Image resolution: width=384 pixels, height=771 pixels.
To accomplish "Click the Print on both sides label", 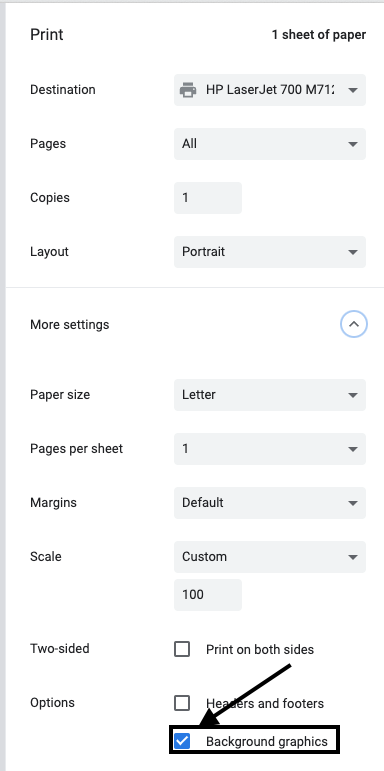I will (x=260, y=650).
